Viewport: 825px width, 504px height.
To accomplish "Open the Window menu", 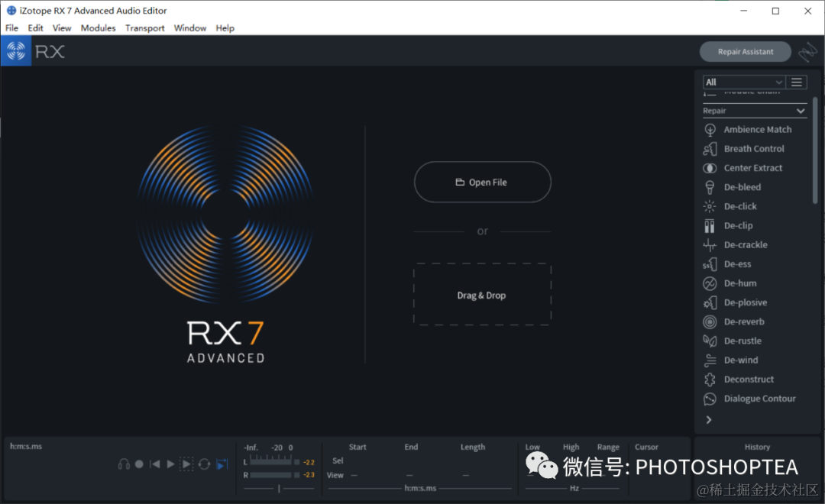I will pyautogui.click(x=190, y=28).
